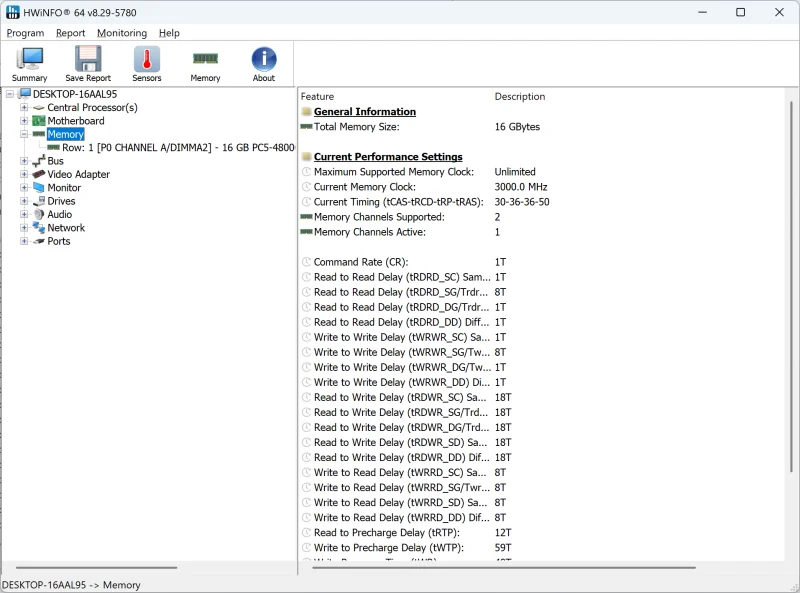Select the Video Adapter tree node

[x=78, y=174]
